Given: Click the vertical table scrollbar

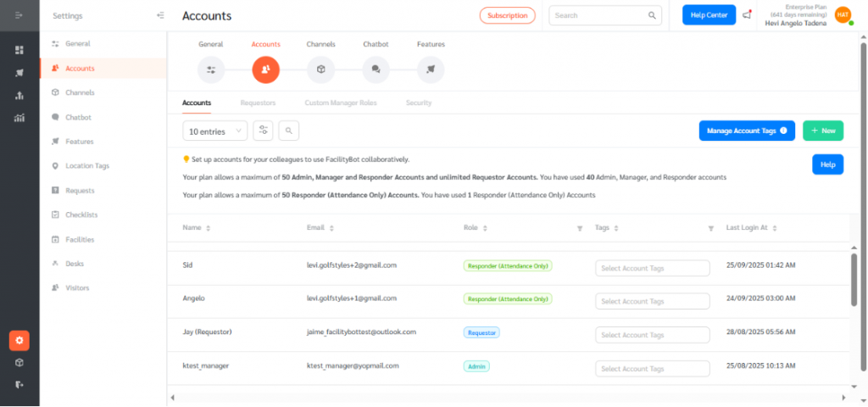Looking at the screenshot, I should tap(853, 280).
